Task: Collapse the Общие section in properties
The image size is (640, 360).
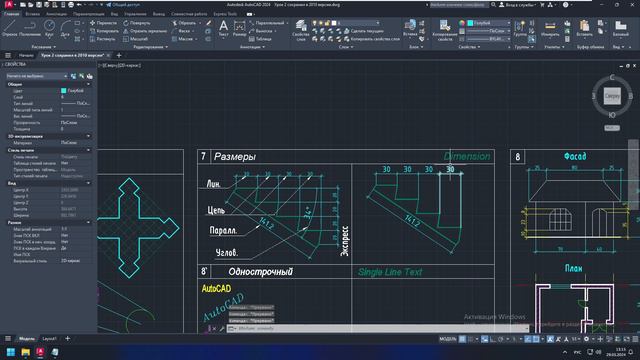Action: tap(88, 84)
